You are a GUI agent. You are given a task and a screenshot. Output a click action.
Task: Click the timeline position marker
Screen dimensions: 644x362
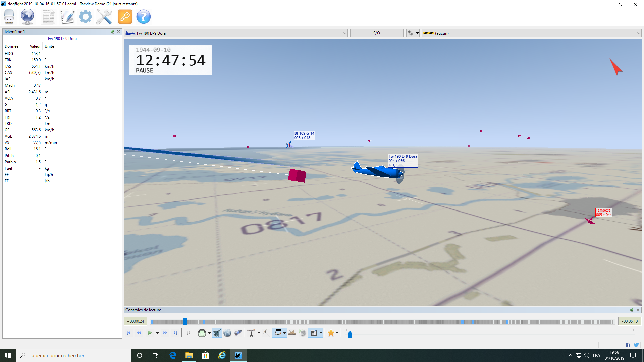click(185, 321)
